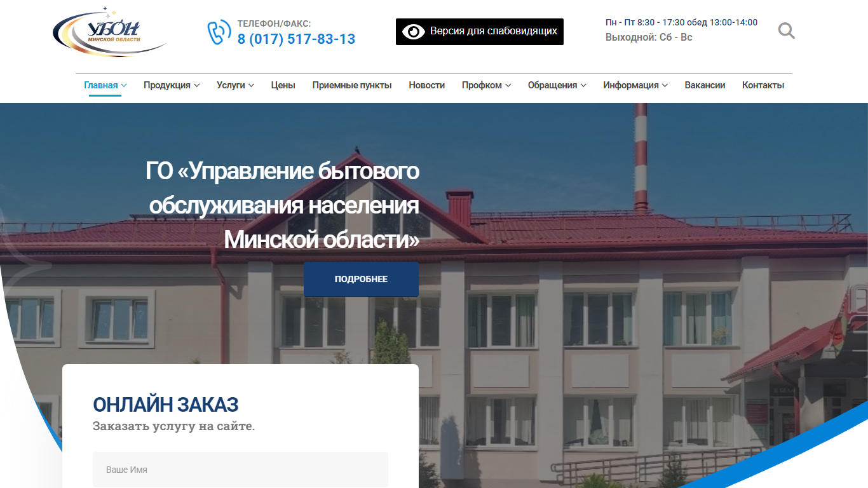This screenshot has width=868, height=488.
Task: Open the Главная menu item
Action: 101,85
